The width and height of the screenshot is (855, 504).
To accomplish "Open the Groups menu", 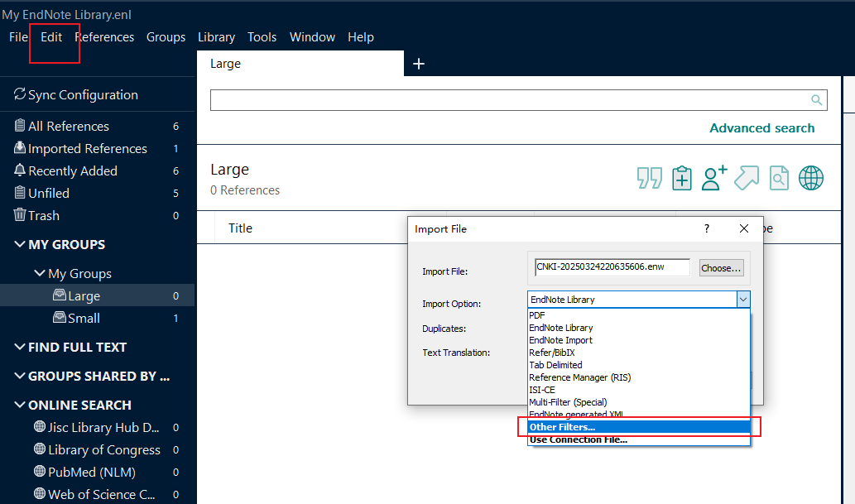I will tap(166, 37).
